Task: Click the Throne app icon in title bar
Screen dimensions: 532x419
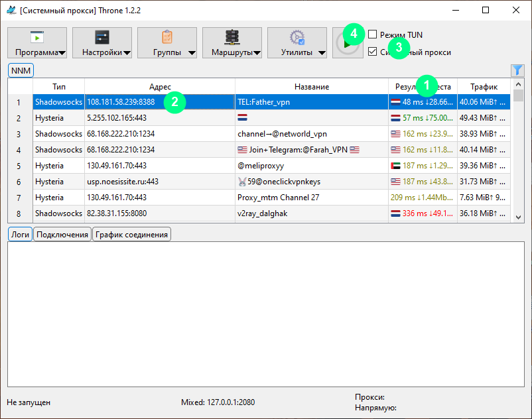Action: (x=11, y=10)
